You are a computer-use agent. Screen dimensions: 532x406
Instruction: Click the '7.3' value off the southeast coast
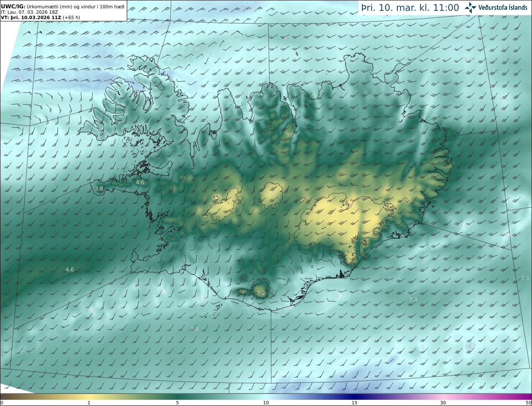[x=413, y=299]
